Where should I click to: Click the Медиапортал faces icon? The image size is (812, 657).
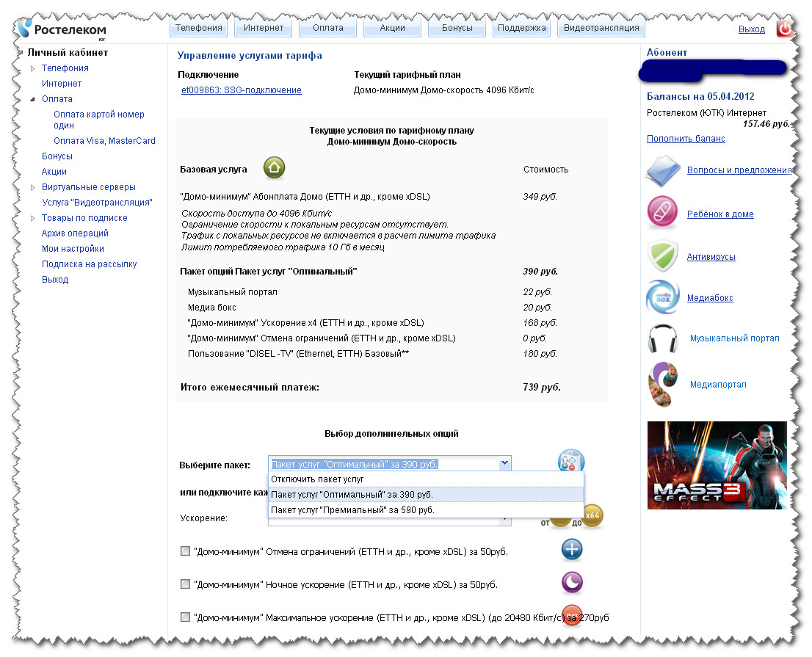663,384
